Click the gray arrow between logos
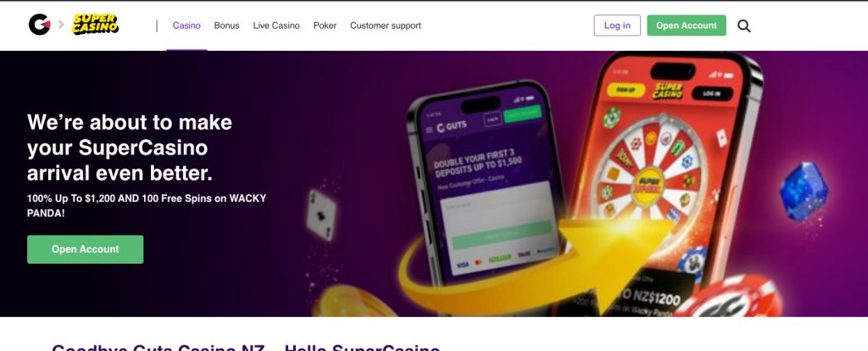Screen dimensions: 868x351 tap(61, 25)
